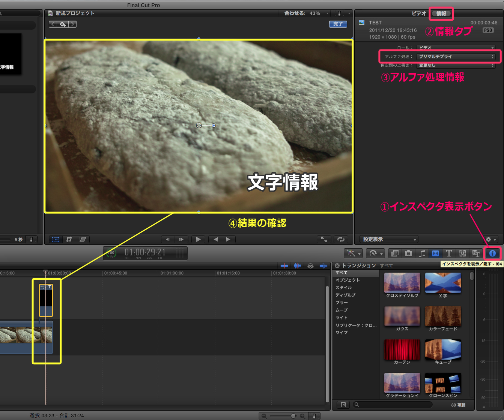Image resolution: width=504 pixels, height=420 pixels.
Task: Open the Generators browser
Action: pos(462,253)
